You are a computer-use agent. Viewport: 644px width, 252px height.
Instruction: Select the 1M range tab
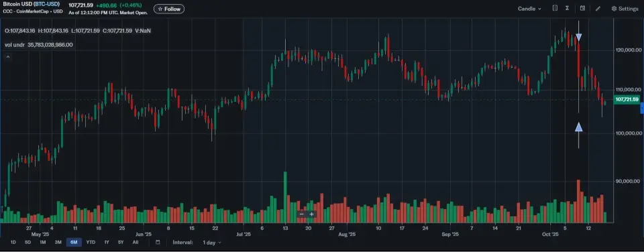43,243
